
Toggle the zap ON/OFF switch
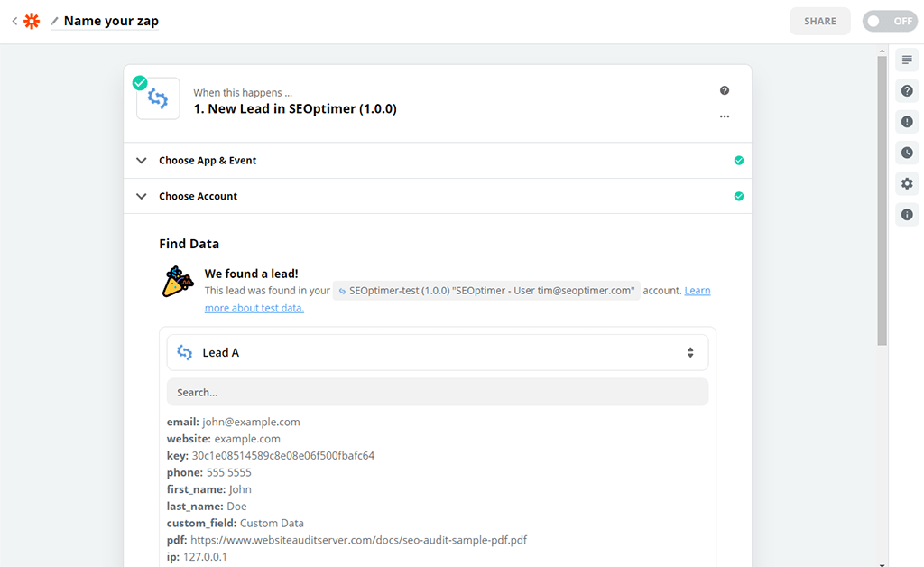coord(889,21)
